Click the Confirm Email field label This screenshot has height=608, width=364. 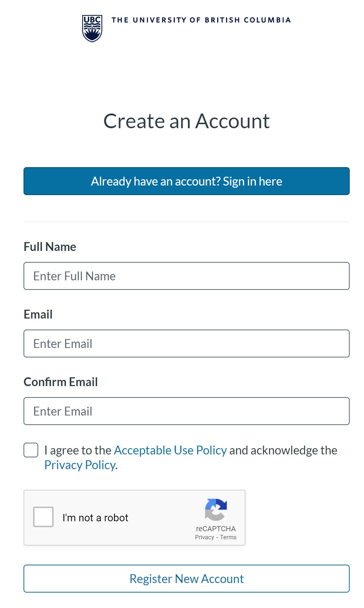(61, 382)
